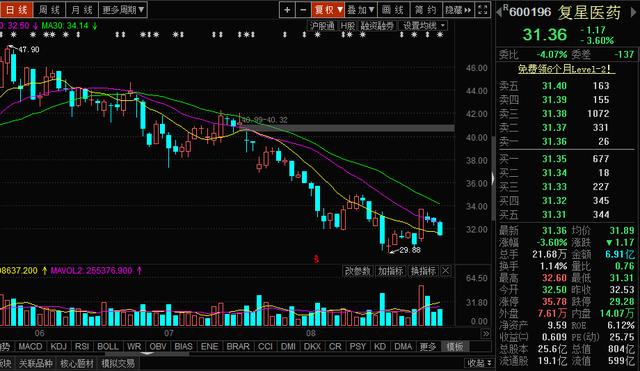Click the red dollar marker under the chart
The image size is (640, 371).
click(316, 259)
